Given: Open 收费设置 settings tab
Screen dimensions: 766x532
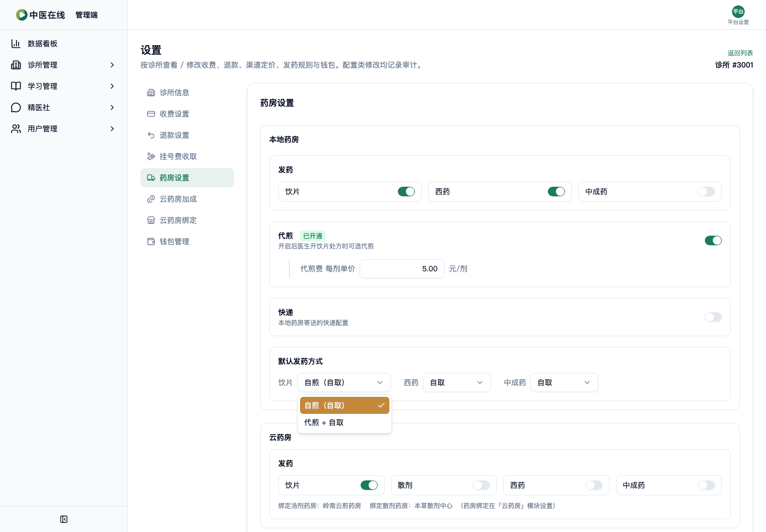Looking at the screenshot, I should tap(187, 114).
